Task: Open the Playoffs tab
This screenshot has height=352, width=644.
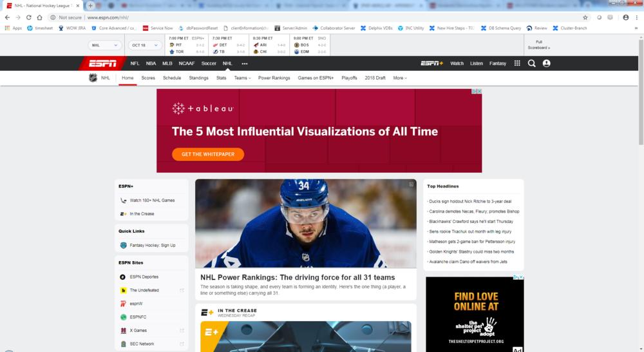Action: pos(349,78)
